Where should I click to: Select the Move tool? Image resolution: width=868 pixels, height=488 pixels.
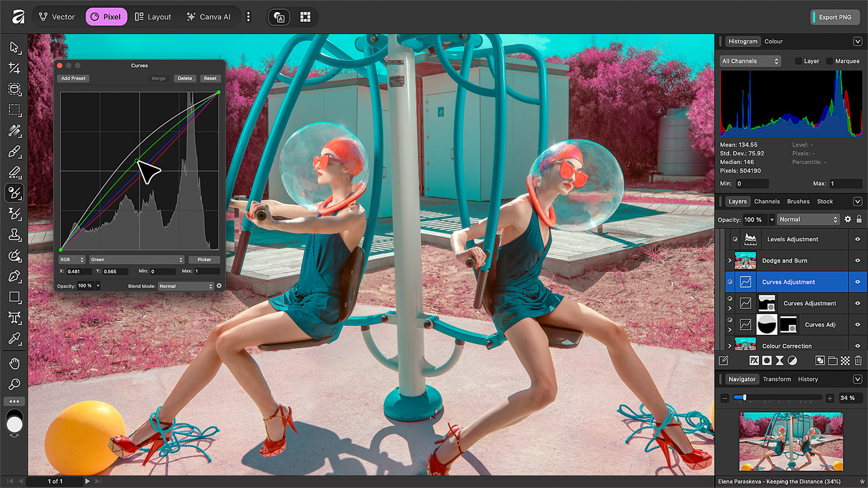[x=14, y=47]
